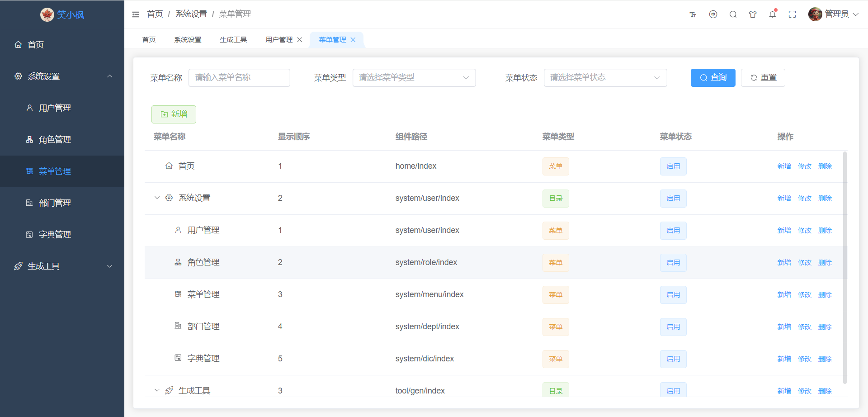Switch to the 用户管理 tab
Image resolution: width=868 pixels, height=417 pixels.
[279, 40]
